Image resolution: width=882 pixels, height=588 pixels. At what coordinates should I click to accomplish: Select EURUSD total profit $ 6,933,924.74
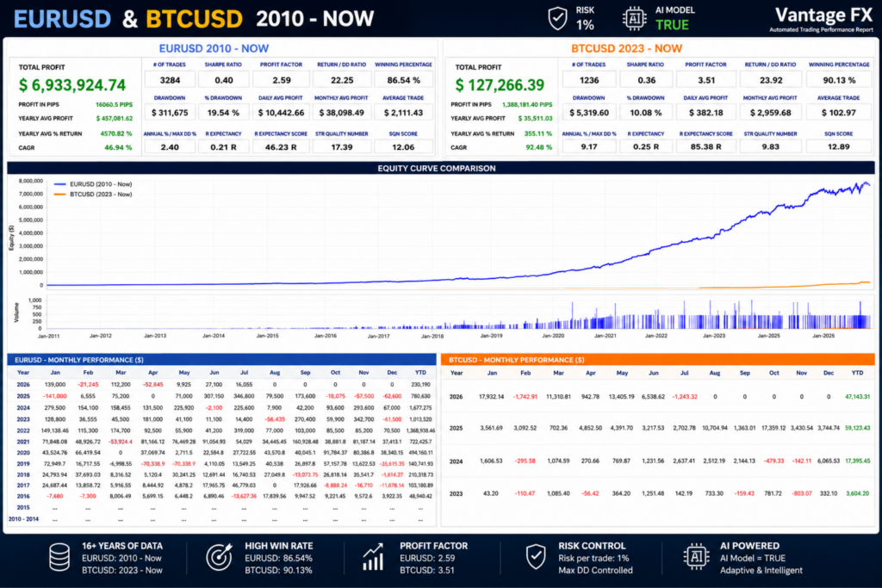pos(72,85)
